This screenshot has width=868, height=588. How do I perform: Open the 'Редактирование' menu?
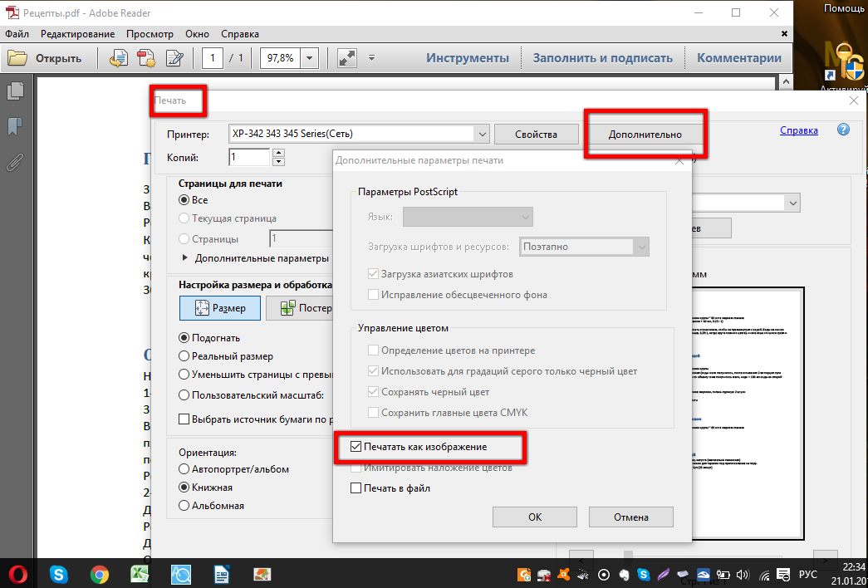coord(77,34)
